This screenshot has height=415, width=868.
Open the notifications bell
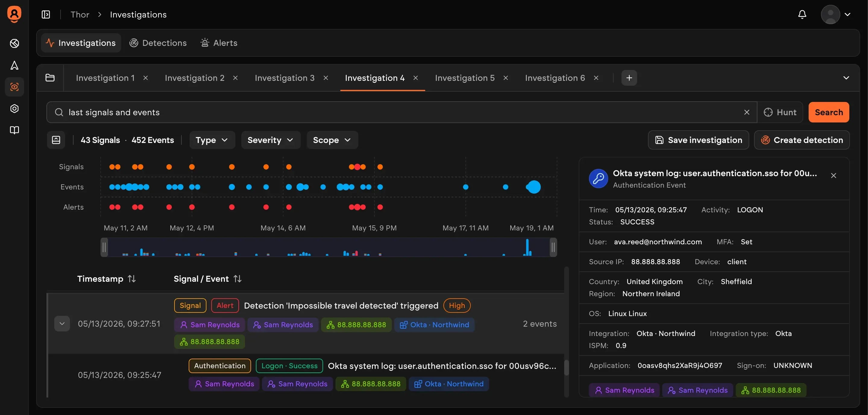(802, 14)
